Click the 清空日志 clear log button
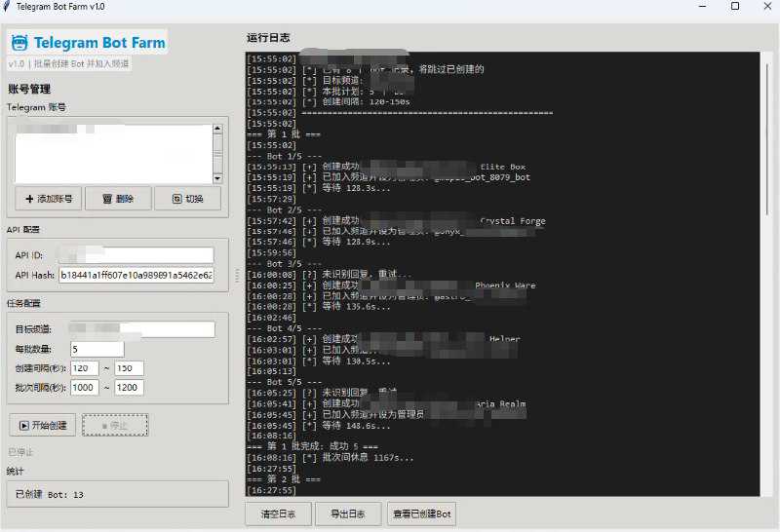This screenshot has height=532, width=780. tap(278, 513)
